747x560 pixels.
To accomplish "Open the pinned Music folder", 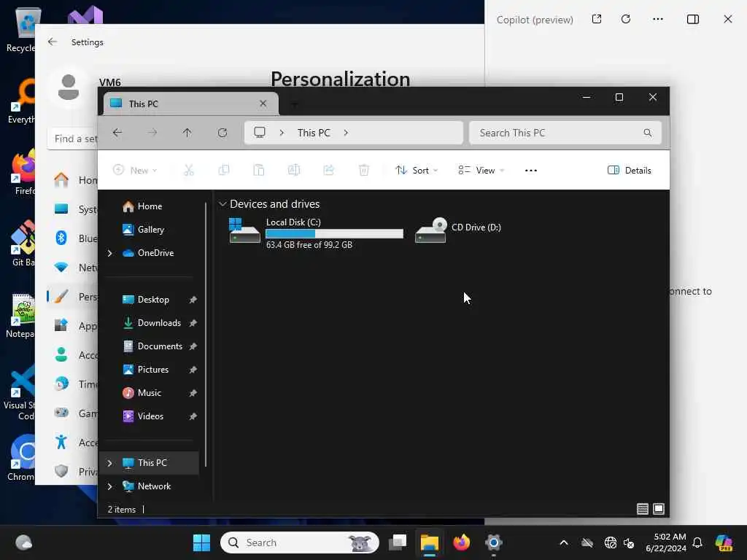I will [149, 393].
